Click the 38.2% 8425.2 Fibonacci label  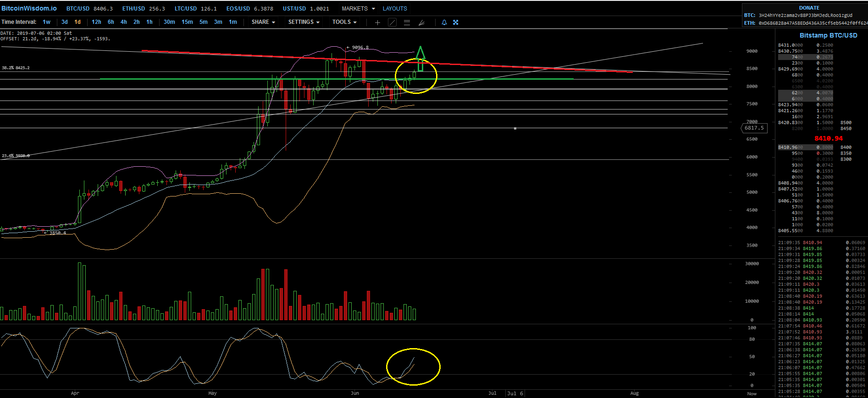pyautogui.click(x=16, y=68)
